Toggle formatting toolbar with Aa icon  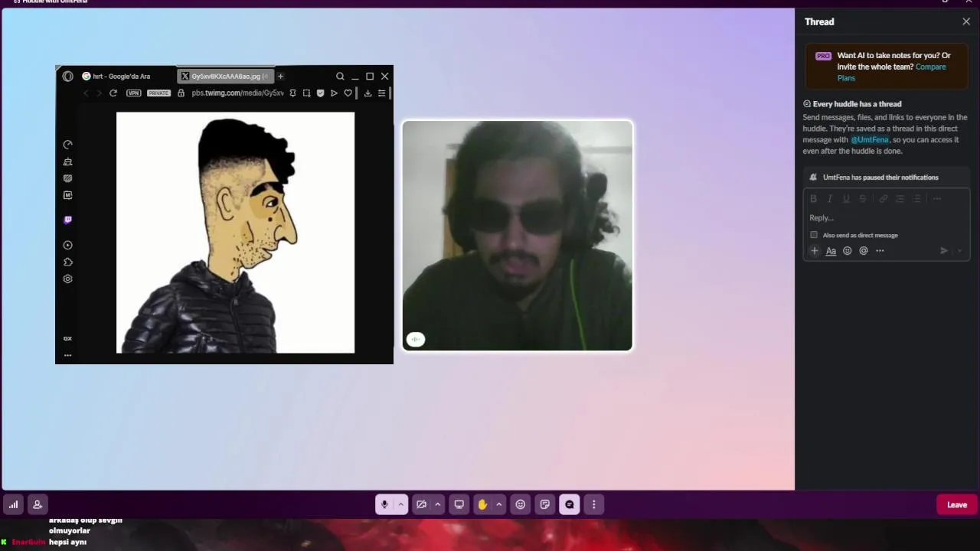pyautogui.click(x=831, y=251)
